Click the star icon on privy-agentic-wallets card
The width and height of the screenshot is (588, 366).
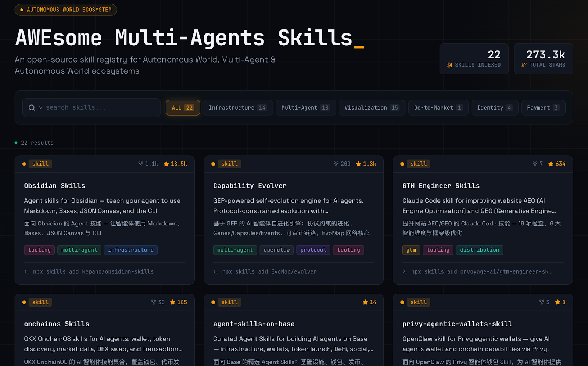(558, 302)
